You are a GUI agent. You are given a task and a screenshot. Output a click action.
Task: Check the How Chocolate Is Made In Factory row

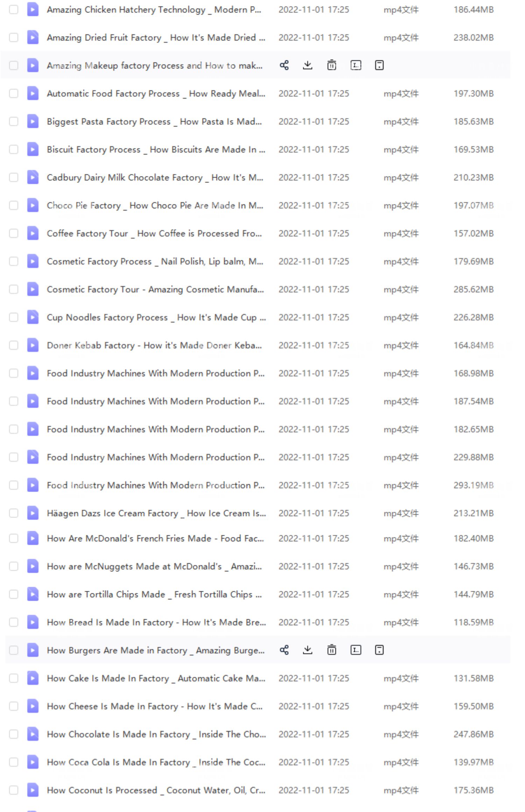(14, 734)
